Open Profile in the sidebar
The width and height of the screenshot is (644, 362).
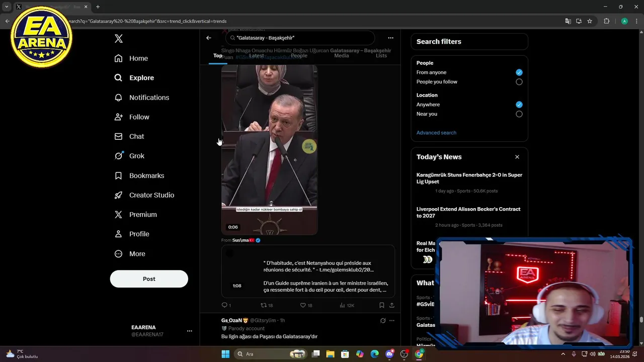coord(131,234)
